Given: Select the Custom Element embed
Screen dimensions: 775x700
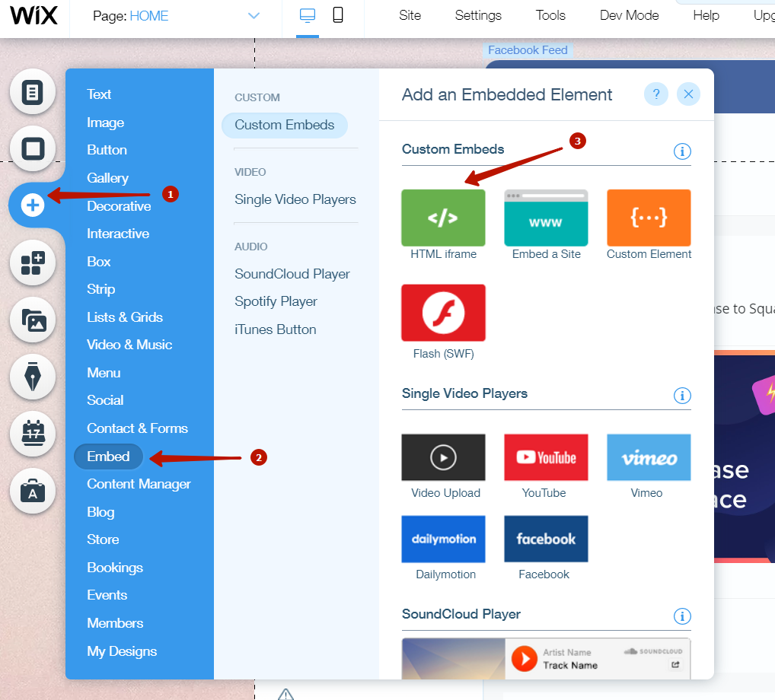Looking at the screenshot, I should click(649, 218).
